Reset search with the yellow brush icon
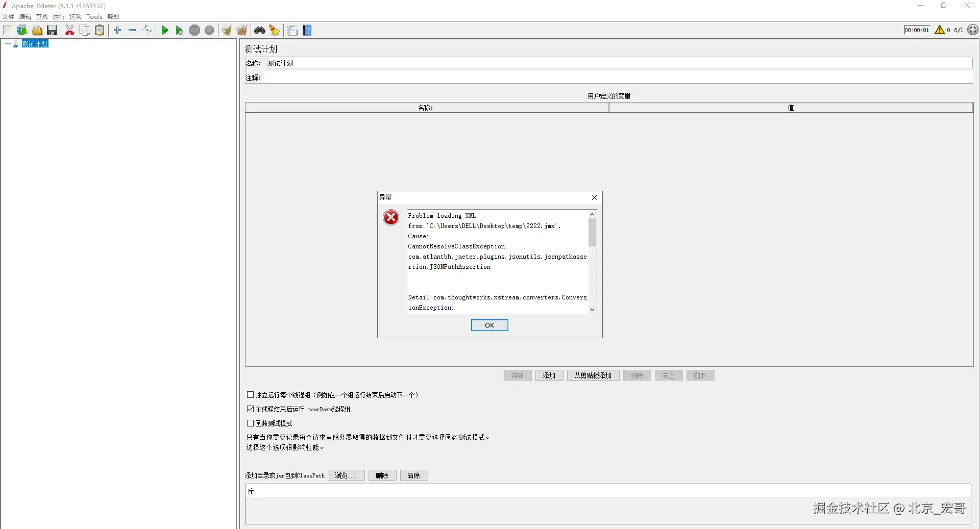 tap(275, 31)
